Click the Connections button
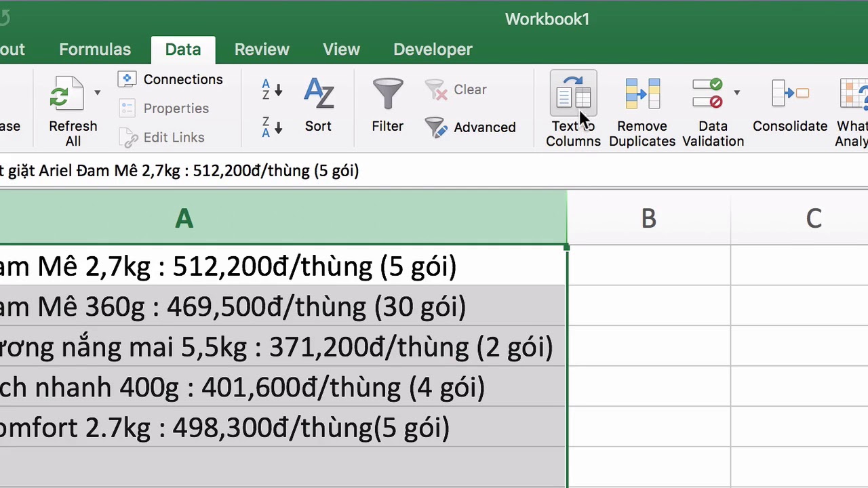This screenshot has width=868, height=488. click(170, 79)
